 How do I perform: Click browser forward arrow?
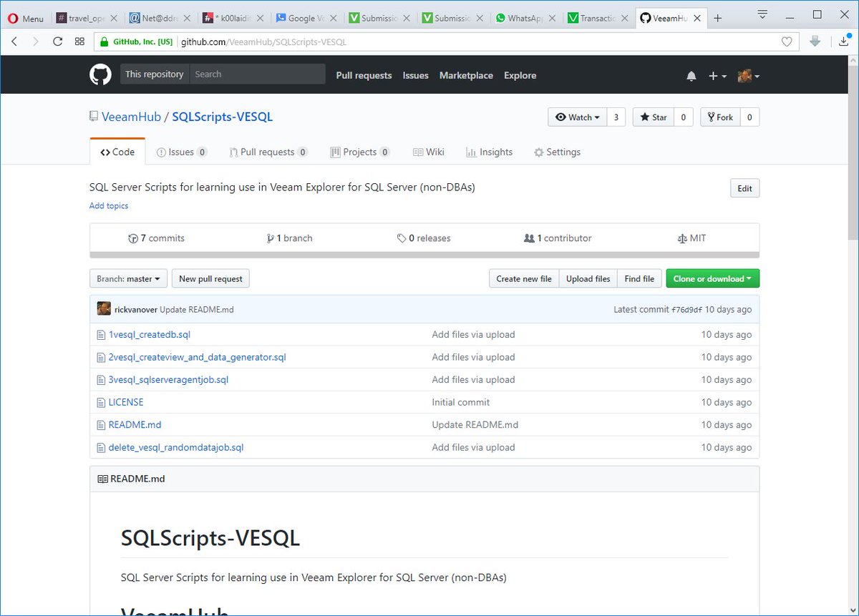pyautogui.click(x=36, y=41)
